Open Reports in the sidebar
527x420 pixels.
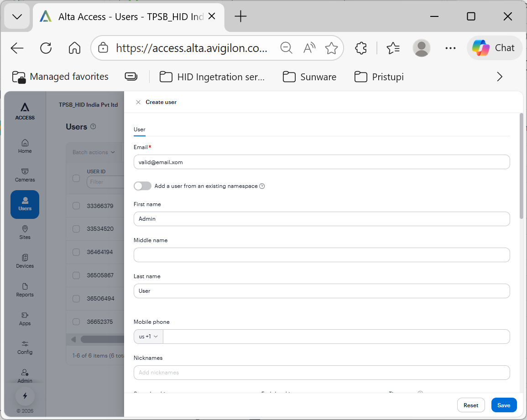click(x=25, y=290)
